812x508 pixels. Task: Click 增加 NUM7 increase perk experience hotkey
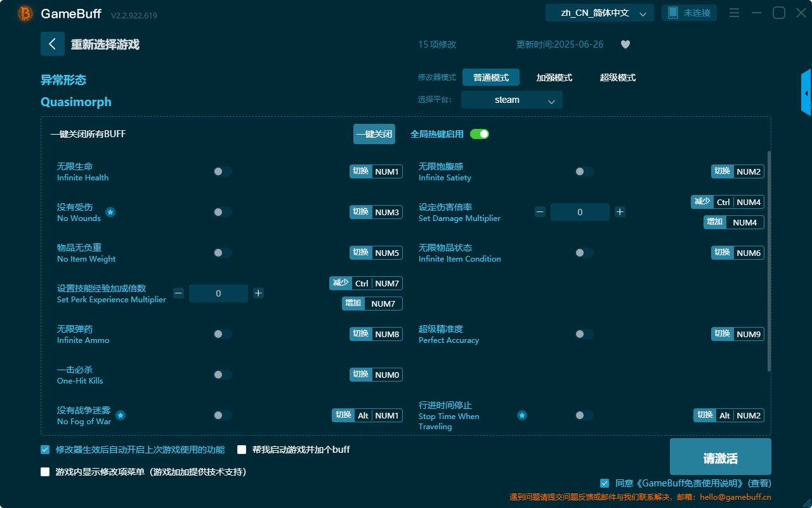(x=372, y=304)
